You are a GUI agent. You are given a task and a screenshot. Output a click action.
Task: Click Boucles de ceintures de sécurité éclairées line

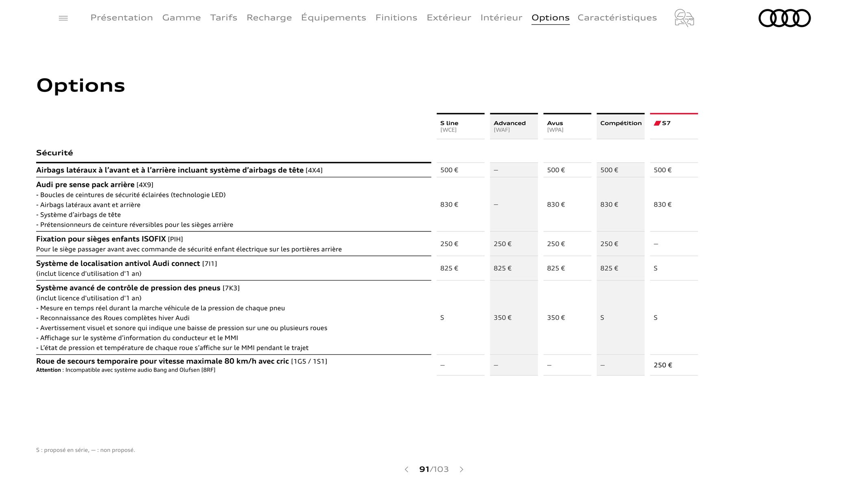(x=131, y=195)
